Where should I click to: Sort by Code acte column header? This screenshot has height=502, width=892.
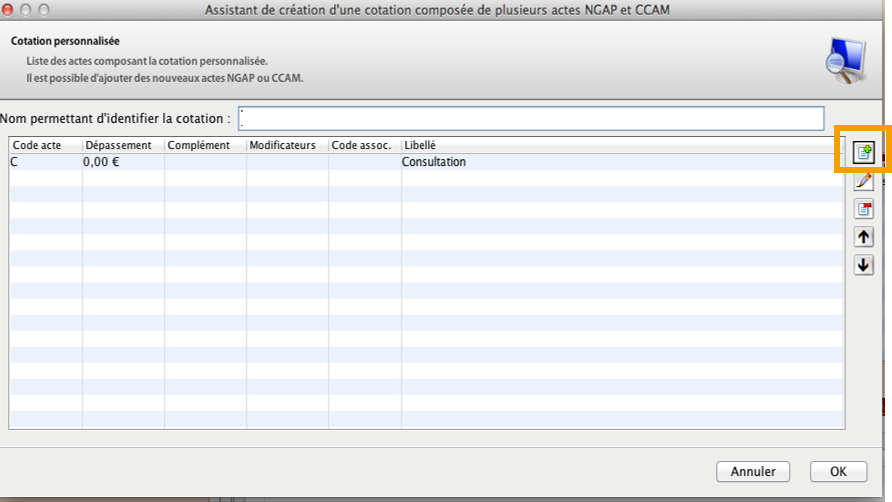pyautogui.click(x=45, y=145)
